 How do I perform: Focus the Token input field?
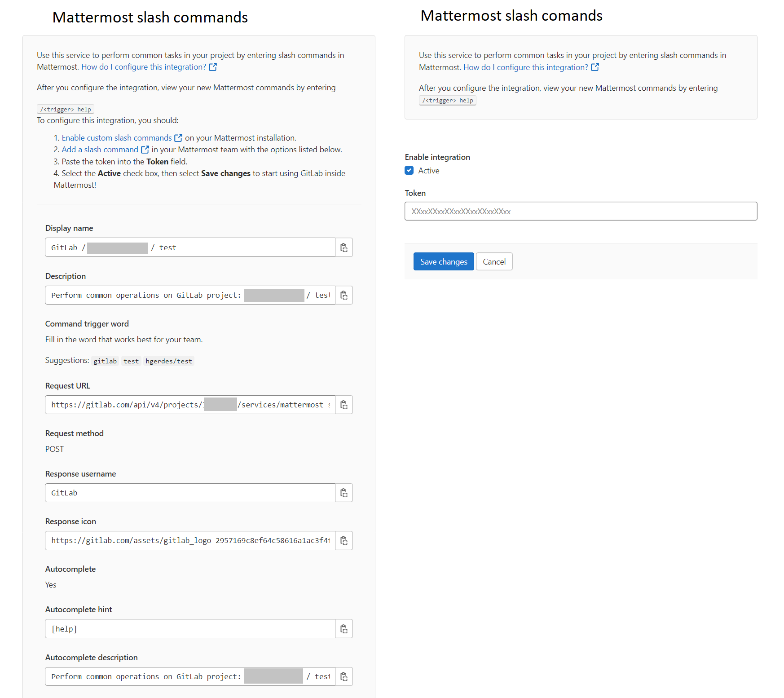point(581,211)
